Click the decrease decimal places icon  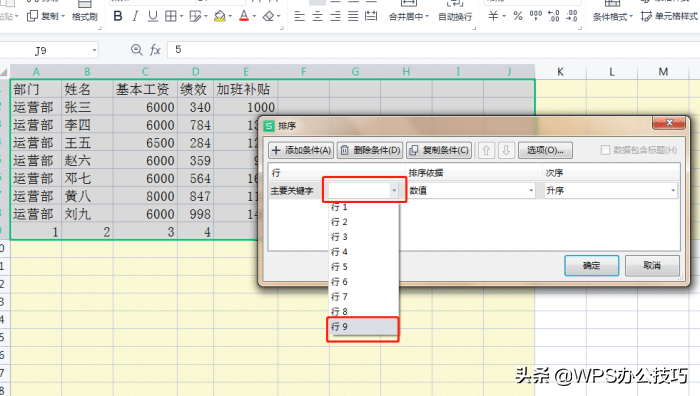tap(572, 17)
